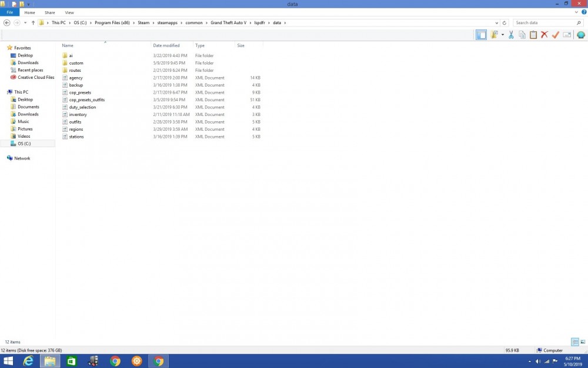Click the red X Delete icon
Screen dimensions: 588x368
(x=544, y=35)
